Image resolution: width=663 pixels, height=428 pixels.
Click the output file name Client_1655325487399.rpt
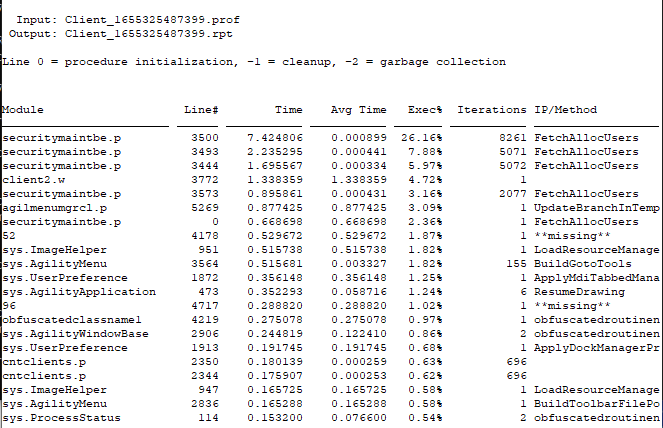coord(149,34)
